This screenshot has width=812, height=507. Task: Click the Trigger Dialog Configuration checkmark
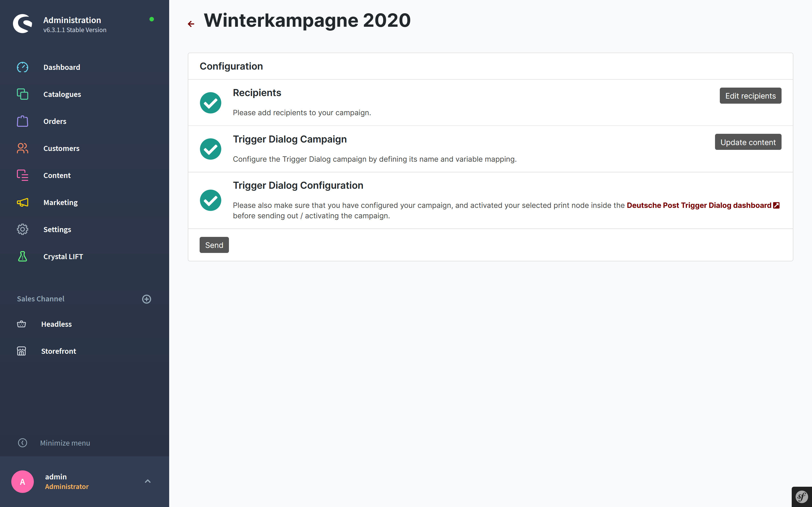click(x=210, y=200)
